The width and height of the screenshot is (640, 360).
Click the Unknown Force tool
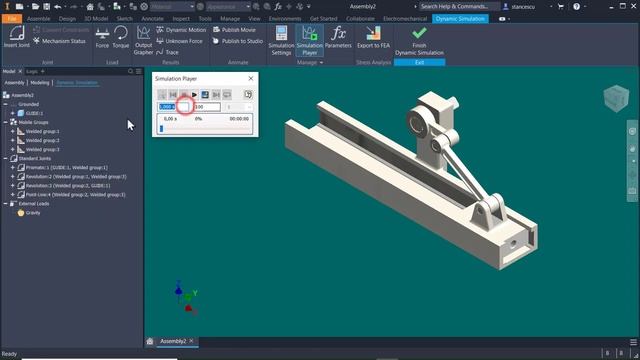(x=179, y=41)
